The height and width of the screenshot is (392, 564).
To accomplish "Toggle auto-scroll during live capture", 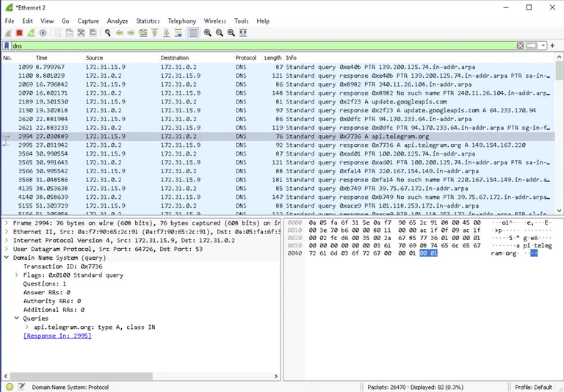I will (178, 33).
